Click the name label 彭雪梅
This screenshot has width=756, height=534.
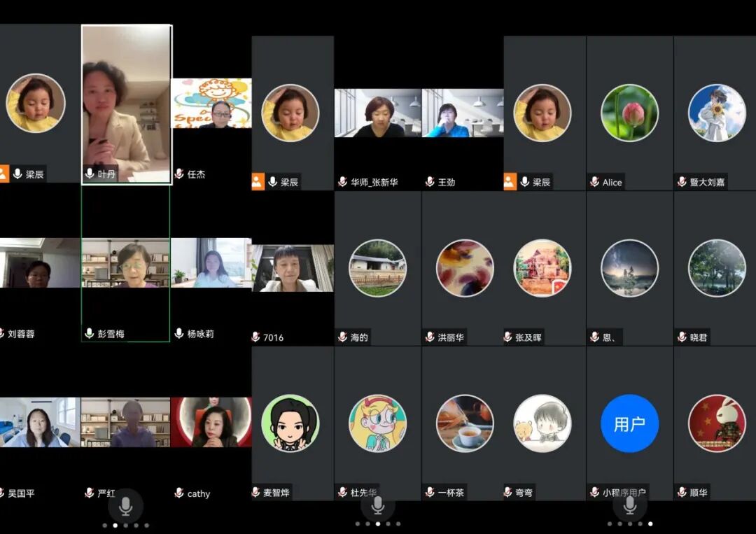[111, 334]
